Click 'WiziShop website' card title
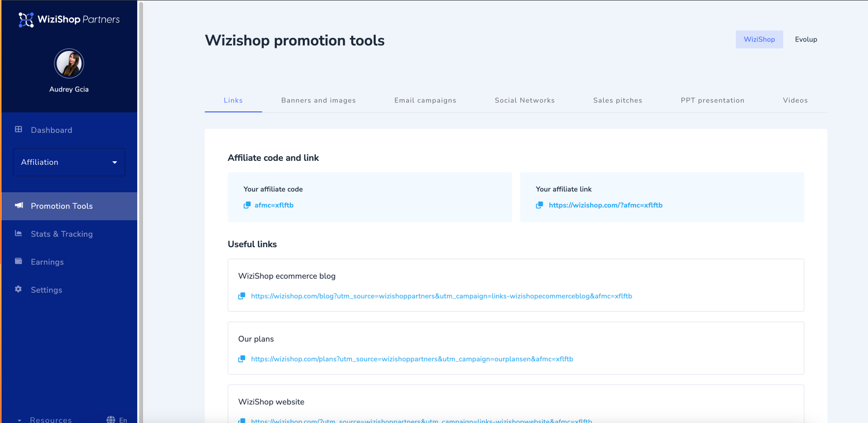This screenshot has height=423, width=868. point(271,402)
